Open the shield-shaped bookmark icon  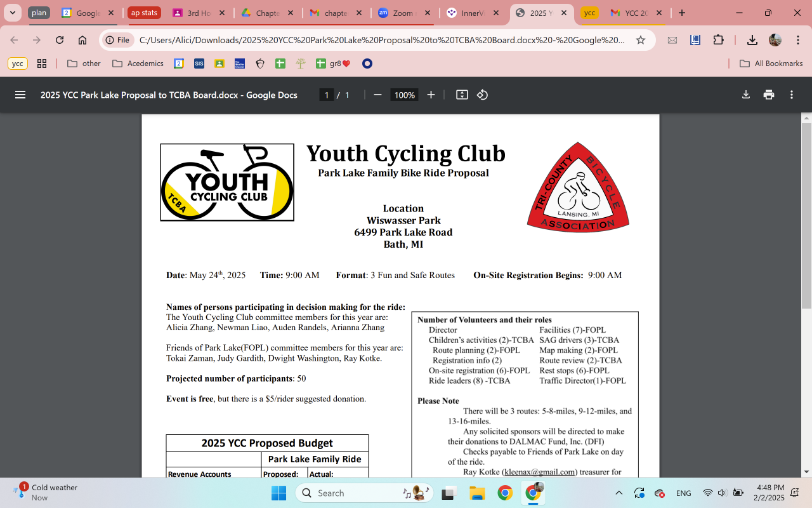tap(260, 63)
